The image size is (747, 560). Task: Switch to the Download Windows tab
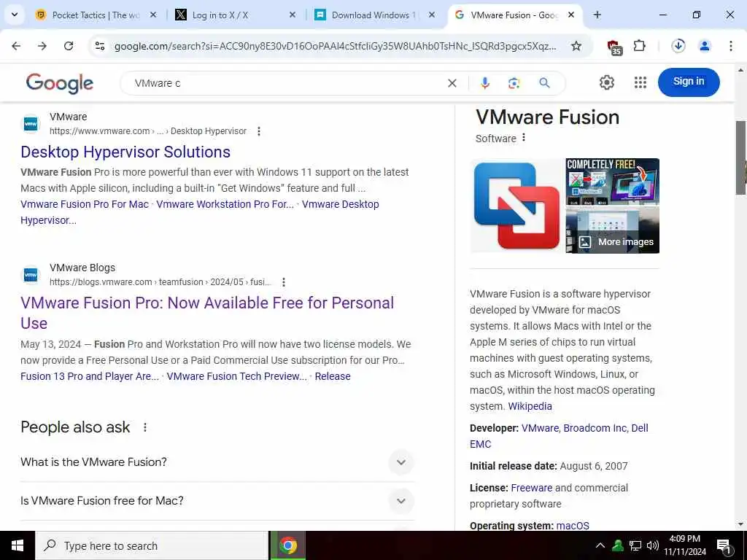coord(373,15)
